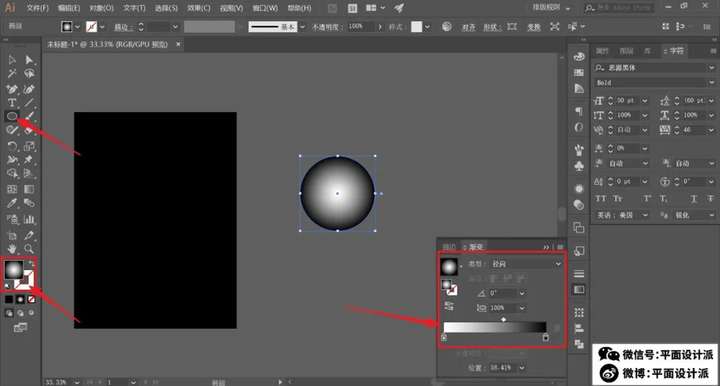Open brush definition dropdown in control bar
Screen dimensions: 720x386
point(302,27)
